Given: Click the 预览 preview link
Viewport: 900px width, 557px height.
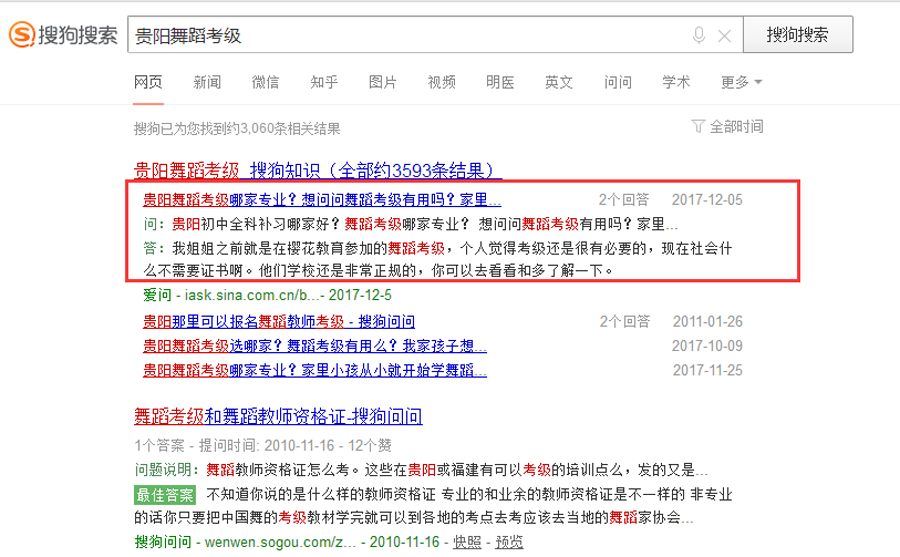Looking at the screenshot, I should [x=509, y=542].
